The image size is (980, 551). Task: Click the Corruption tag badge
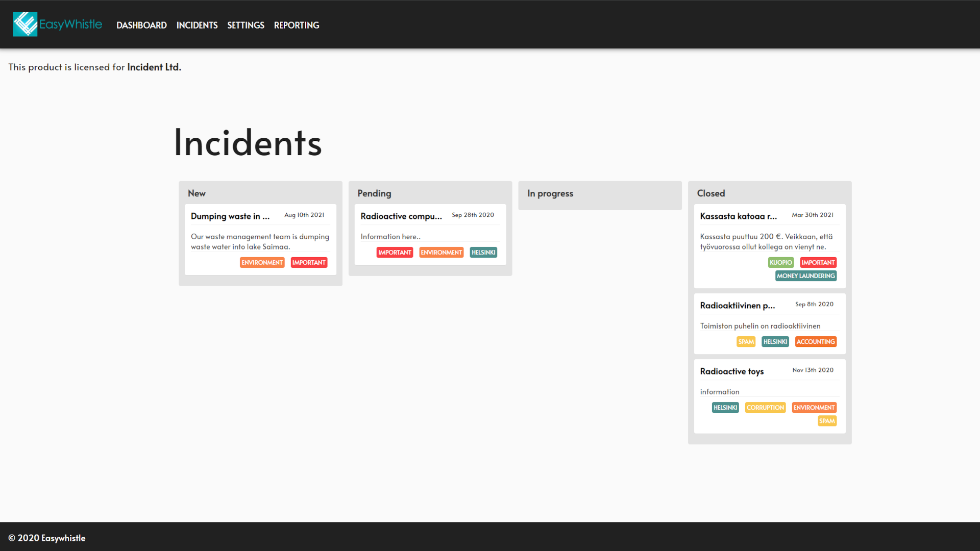click(x=765, y=408)
